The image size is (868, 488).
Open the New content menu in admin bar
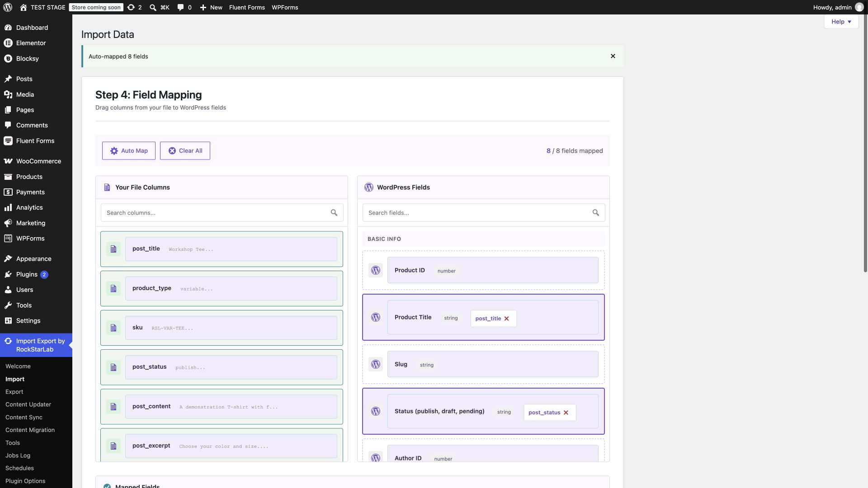(211, 7)
